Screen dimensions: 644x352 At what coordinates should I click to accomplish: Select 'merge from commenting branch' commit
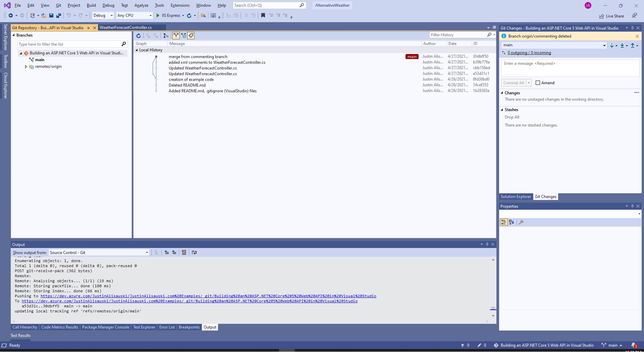click(198, 57)
